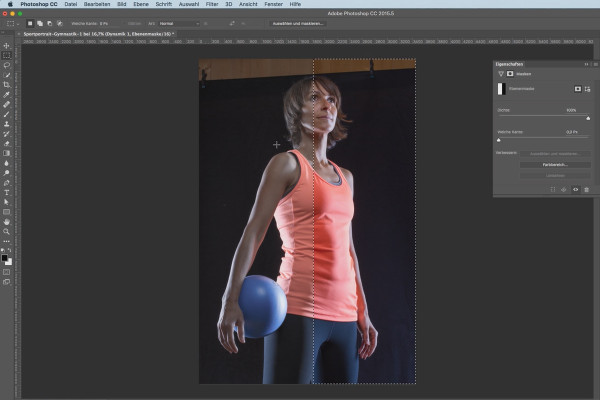Image resolution: width=600 pixels, height=400 pixels.
Task: Select the Hand tool
Action: [x=7, y=222]
